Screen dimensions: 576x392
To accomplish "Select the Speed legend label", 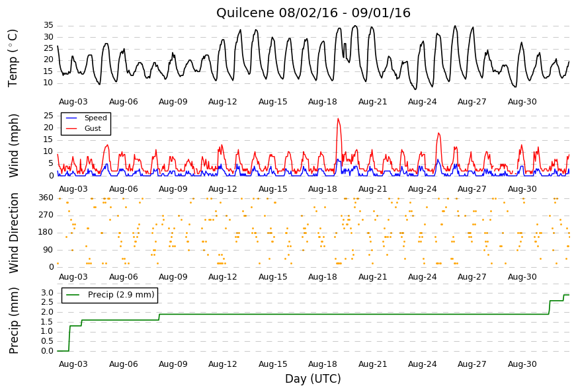I will (95, 118).
